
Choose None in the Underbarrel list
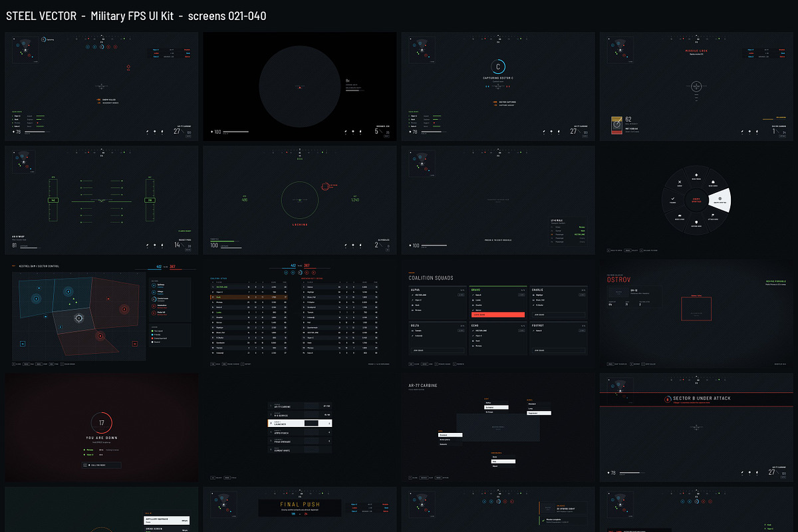[503, 457]
